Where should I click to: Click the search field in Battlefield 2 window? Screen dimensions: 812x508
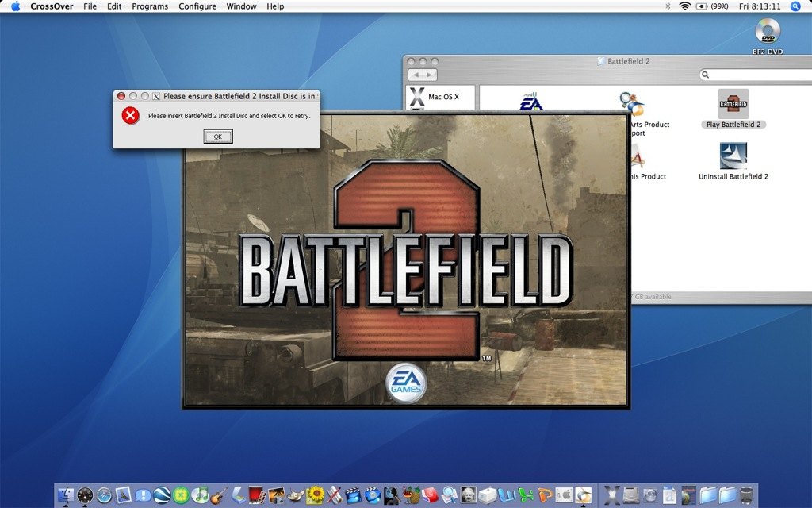[756, 75]
